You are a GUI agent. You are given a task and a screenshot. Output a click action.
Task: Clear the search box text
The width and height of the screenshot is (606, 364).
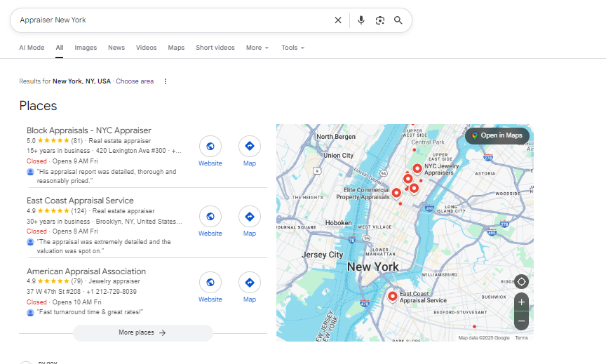pos(338,20)
